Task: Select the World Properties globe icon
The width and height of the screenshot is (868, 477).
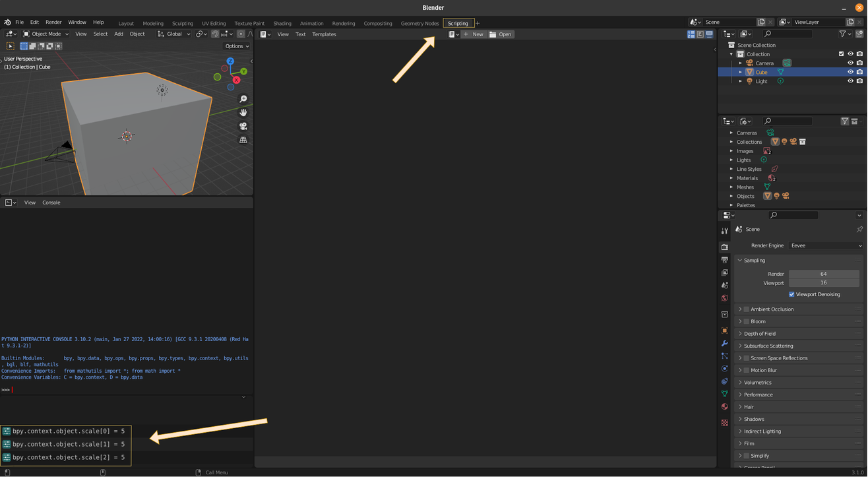Action: click(724, 298)
